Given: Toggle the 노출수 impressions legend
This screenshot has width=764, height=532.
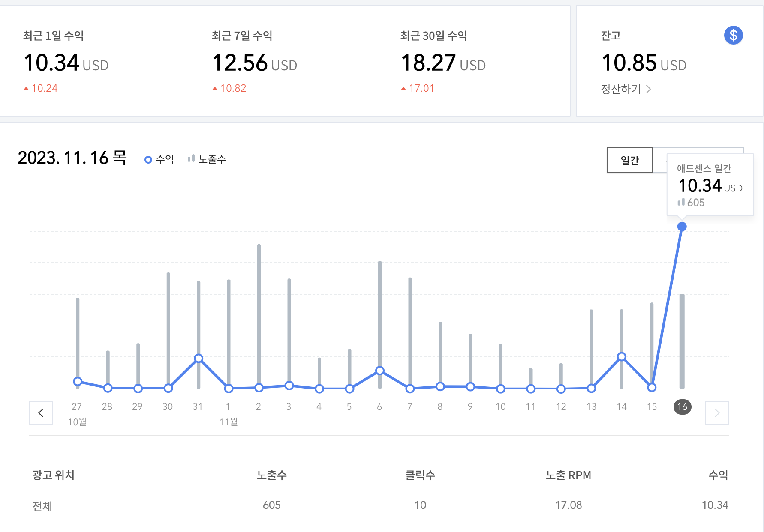Looking at the screenshot, I should click(207, 159).
